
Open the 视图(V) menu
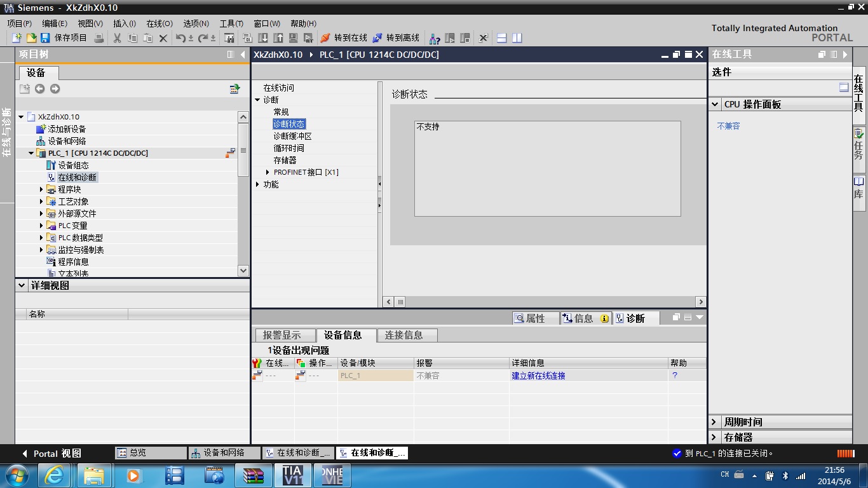[90, 24]
